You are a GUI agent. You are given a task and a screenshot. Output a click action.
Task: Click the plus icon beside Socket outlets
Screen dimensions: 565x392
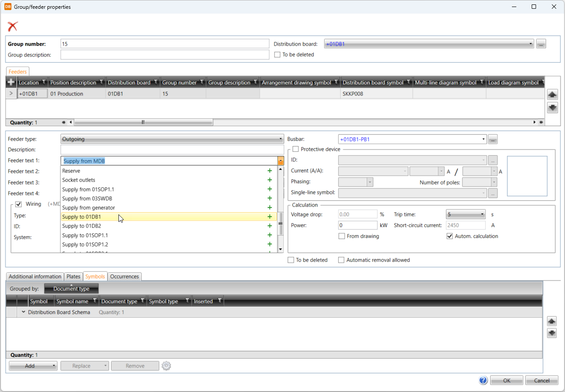pos(270,180)
